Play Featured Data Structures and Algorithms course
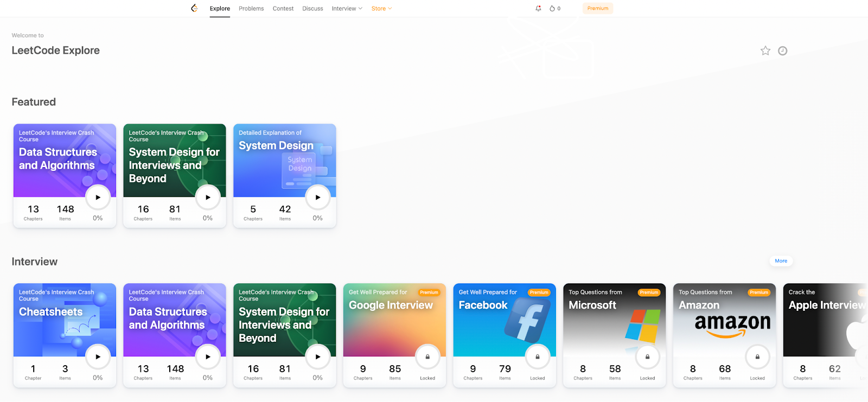 (x=98, y=197)
